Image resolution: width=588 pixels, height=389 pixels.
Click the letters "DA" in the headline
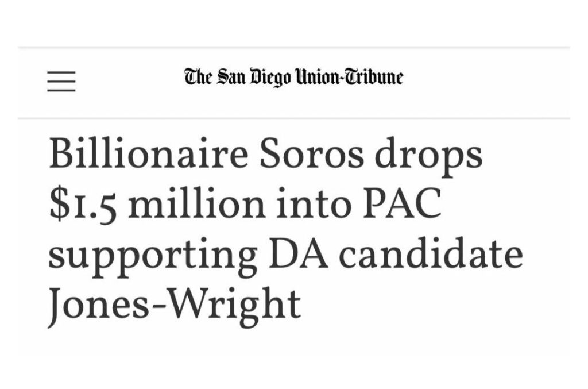tap(304, 252)
